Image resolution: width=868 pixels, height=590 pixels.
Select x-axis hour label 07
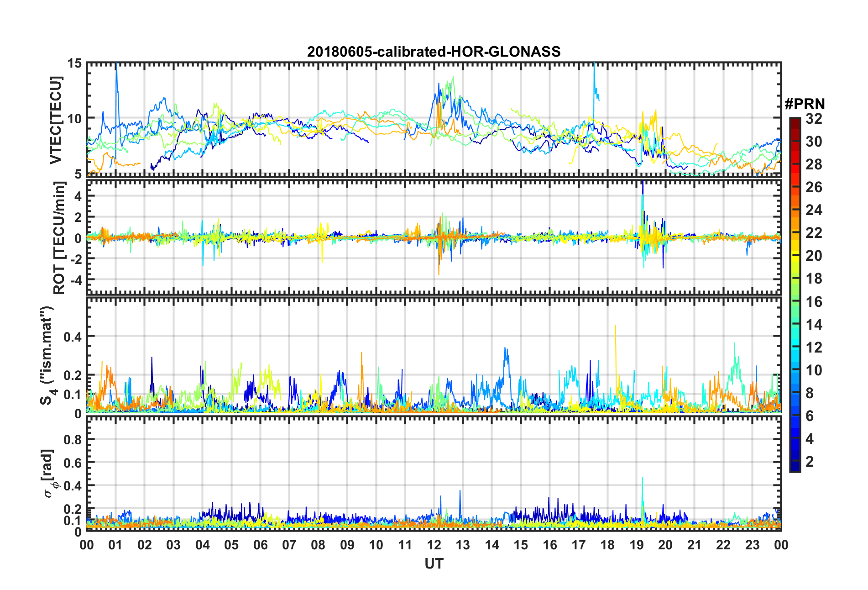click(289, 545)
